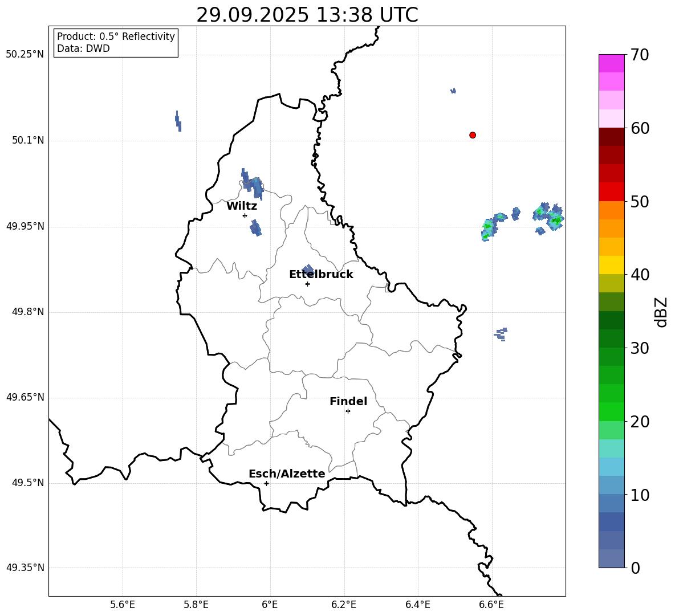Click the 49.95°N latitude label
This screenshot has height=616, width=675.
(25, 226)
